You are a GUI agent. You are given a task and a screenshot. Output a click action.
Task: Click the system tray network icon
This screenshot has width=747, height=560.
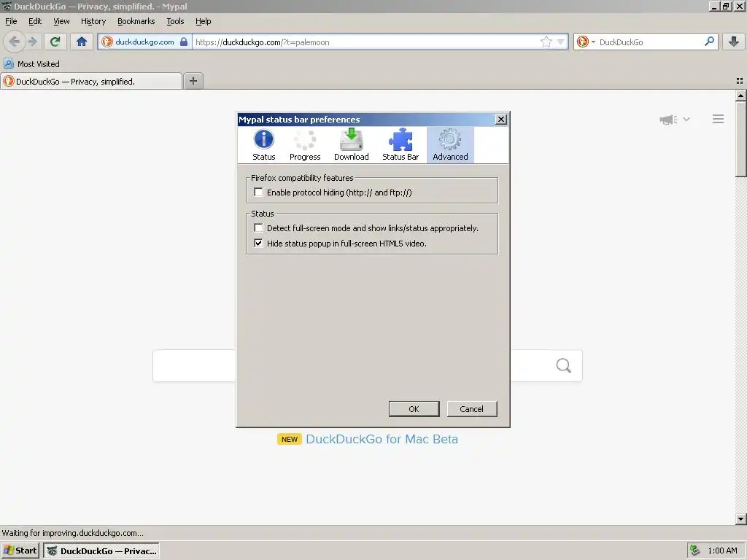pyautogui.click(x=695, y=551)
